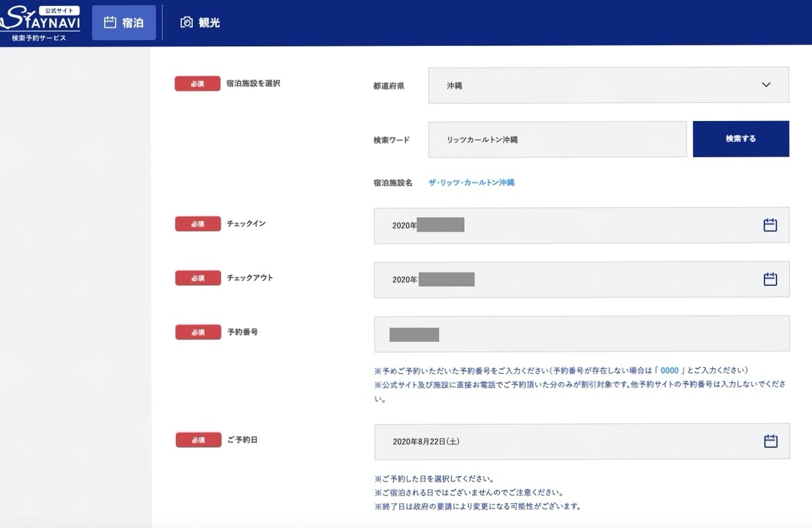Switch to the 観光 tab label
This screenshot has width=812, height=528.
(209, 23)
